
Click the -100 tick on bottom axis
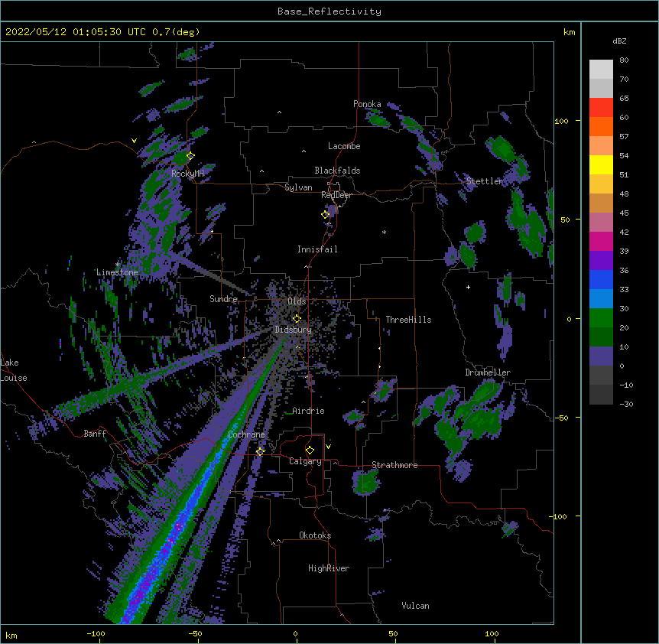pyautogui.click(x=96, y=634)
